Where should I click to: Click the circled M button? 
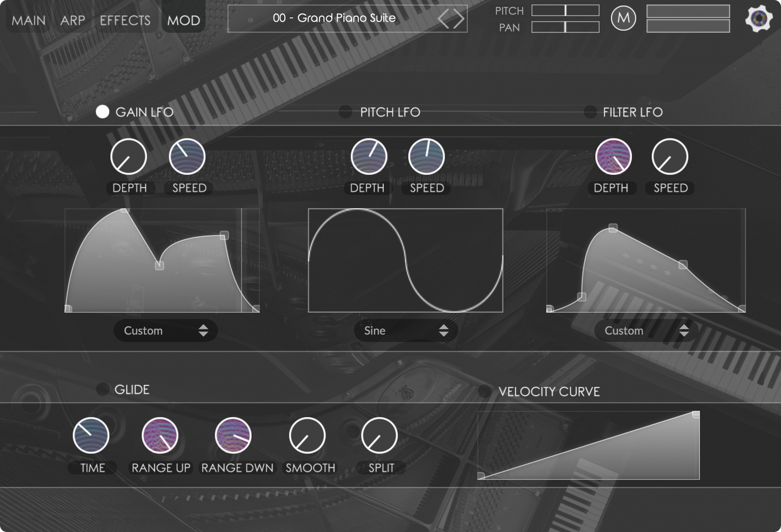(x=623, y=18)
